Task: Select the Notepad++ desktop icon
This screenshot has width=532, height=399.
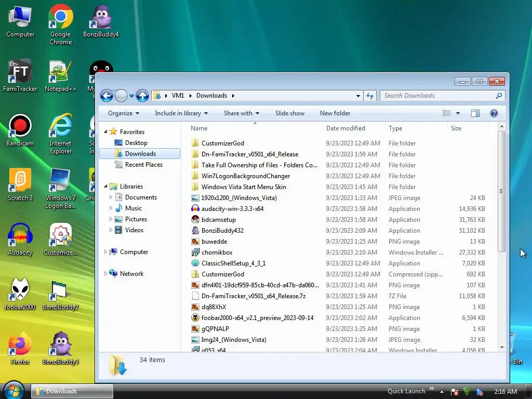Action: (x=60, y=75)
